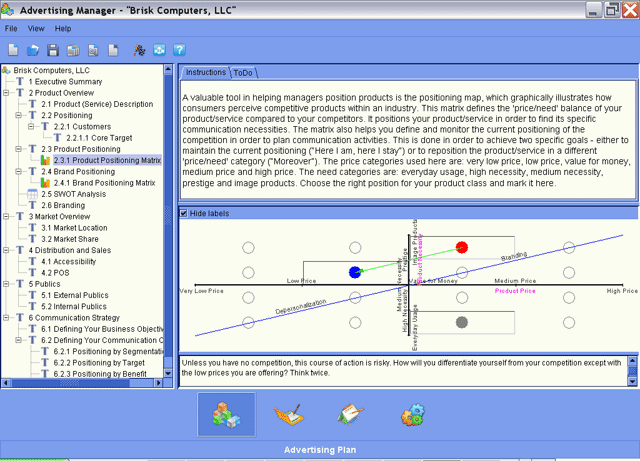Click tree panel vertical scrollbar up arrow
Image resolution: width=640 pixels, height=461 pixels.
pyautogui.click(x=168, y=69)
